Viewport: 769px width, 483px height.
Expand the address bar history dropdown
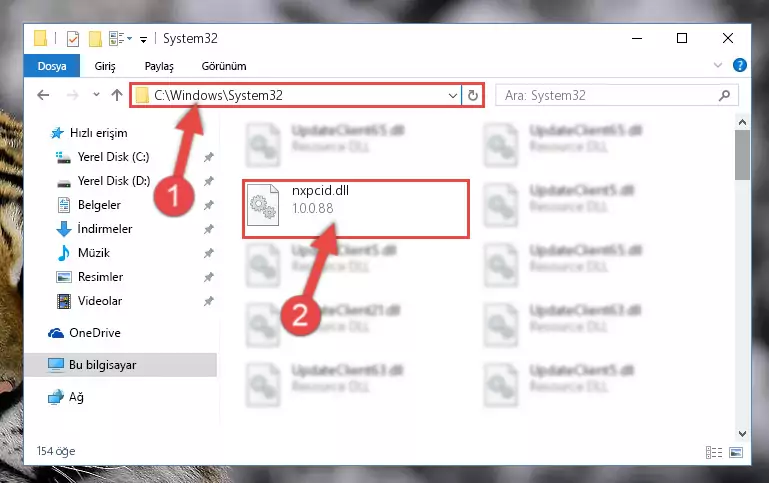pyautogui.click(x=453, y=96)
